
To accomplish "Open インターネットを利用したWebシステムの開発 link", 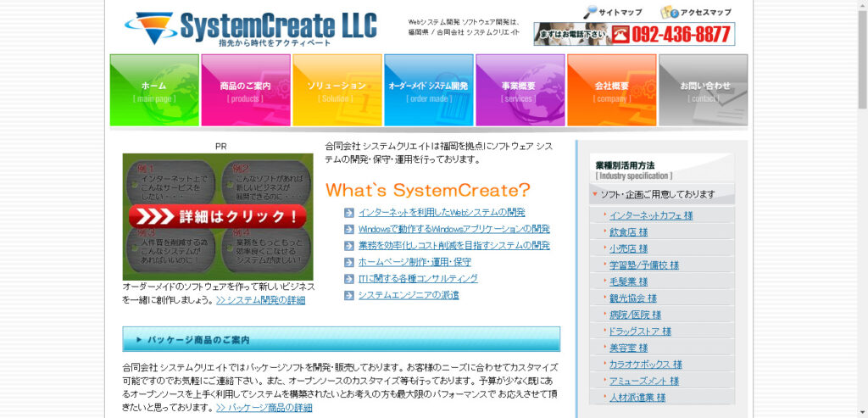I will pyautogui.click(x=442, y=212).
